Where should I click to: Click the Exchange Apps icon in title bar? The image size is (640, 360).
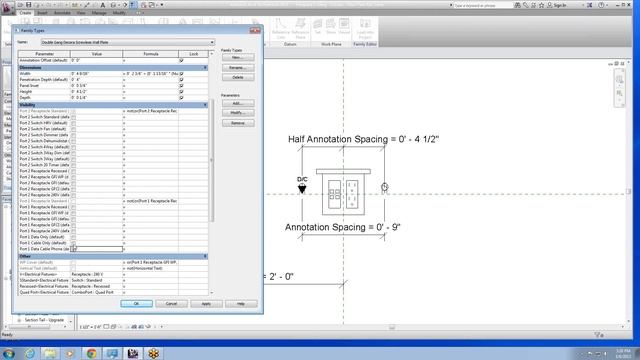click(589, 5)
